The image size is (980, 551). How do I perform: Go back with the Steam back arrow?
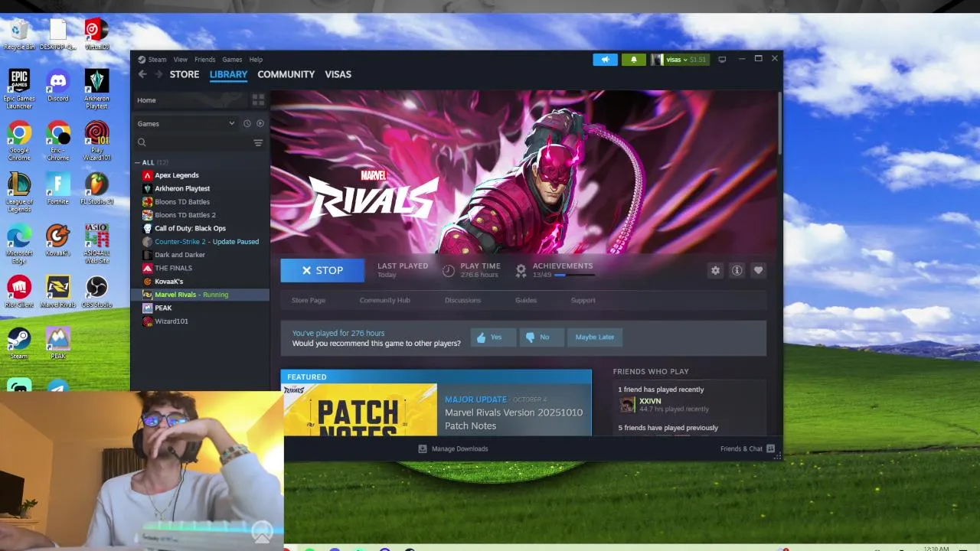click(142, 74)
